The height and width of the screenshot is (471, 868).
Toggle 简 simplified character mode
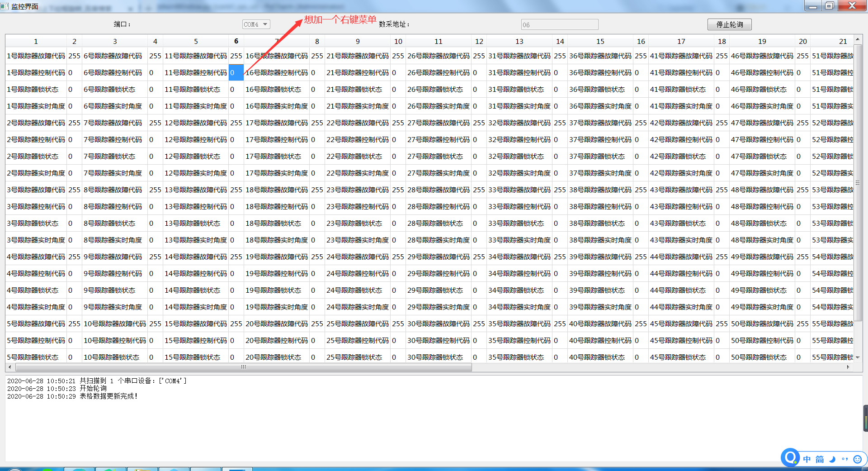pos(820,459)
